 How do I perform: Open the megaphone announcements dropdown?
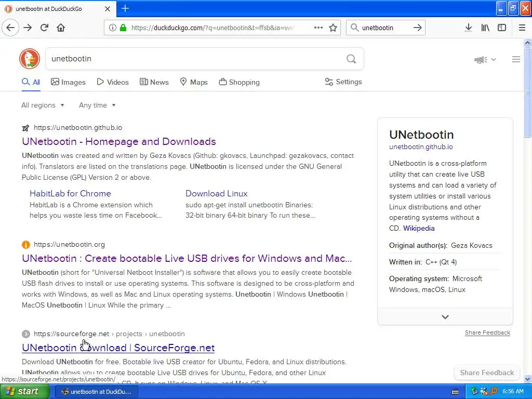[485, 60]
